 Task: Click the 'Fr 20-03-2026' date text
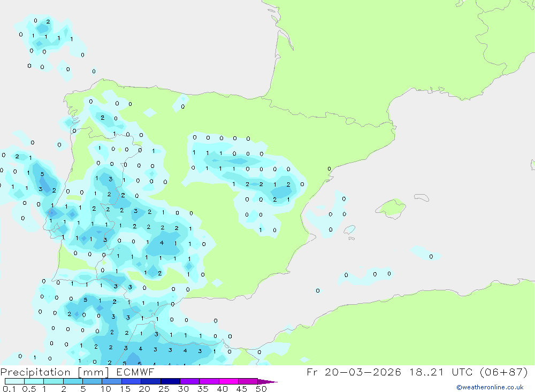tap(354, 372)
